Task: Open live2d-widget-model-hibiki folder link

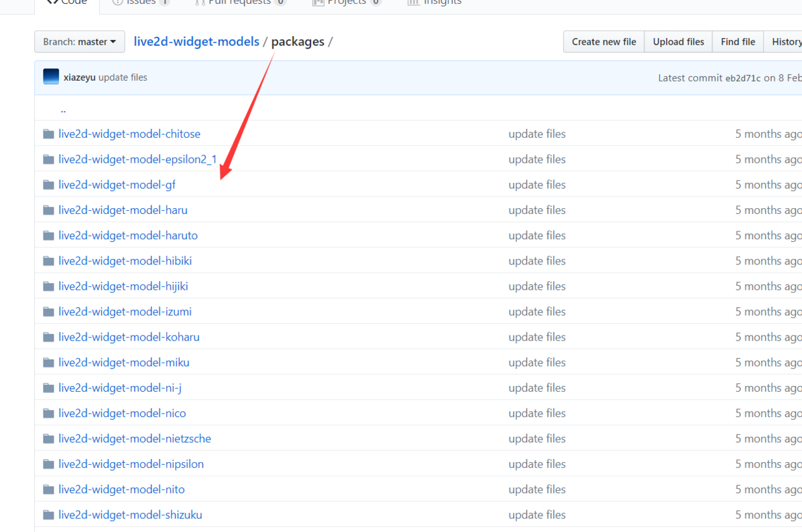Action: pyautogui.click(x=125, y=261)
